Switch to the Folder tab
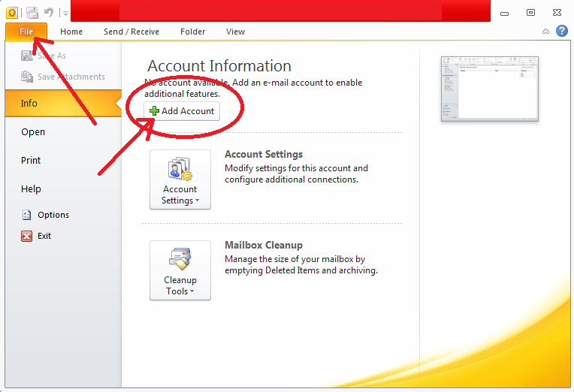The image size is (574, 392). (x=192, y=32)
